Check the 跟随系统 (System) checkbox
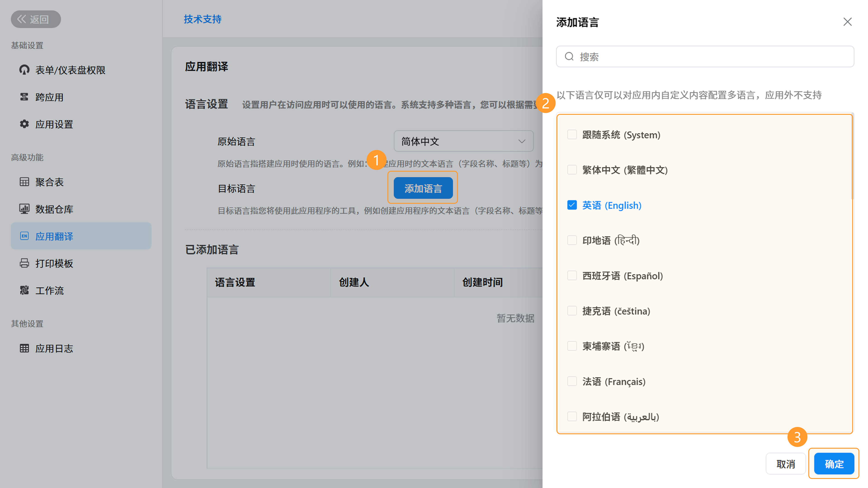The width and height of the screenshot is (868, 488). pyautogui.click(x=572, y=134)
